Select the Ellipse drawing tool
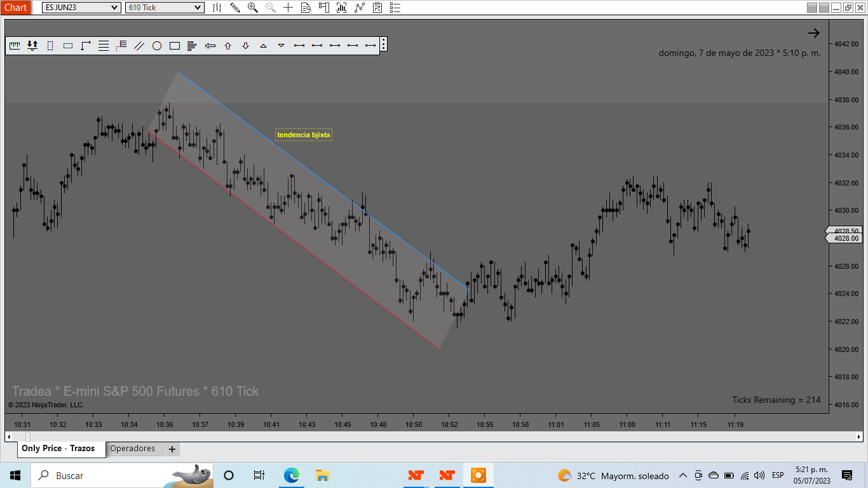This screenshot has height=488, width=868. click(157, 46)
